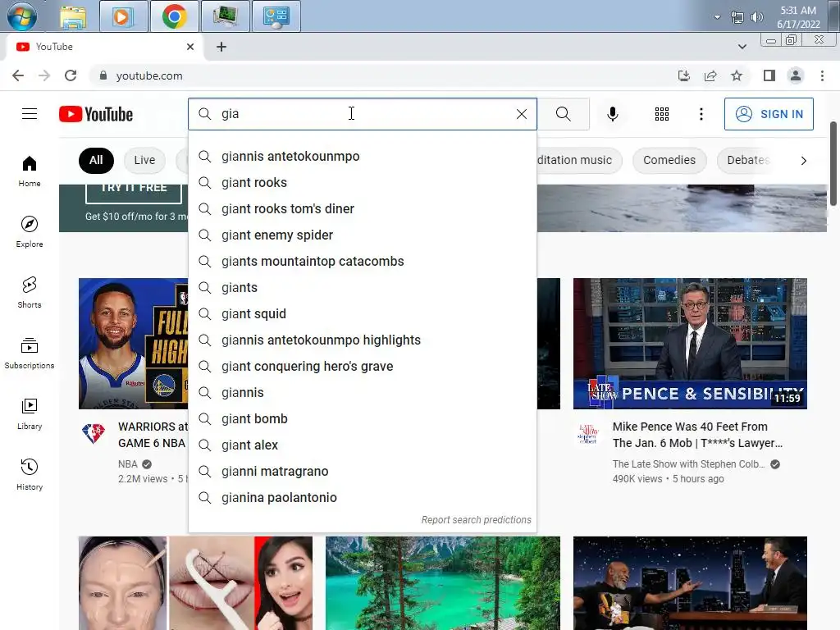Start voice search with the microphone
Viewport: 840px width, 630px height.
(612, 114)
